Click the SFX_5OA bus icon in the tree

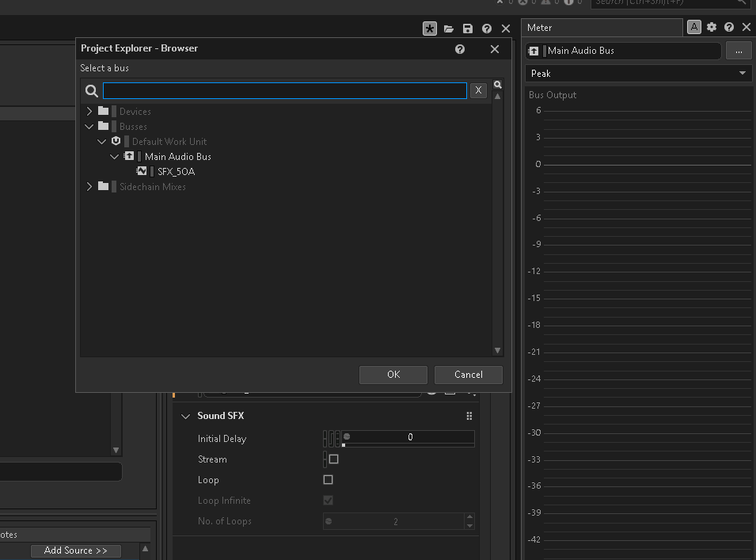pyautogui.click(x=141, y=171)
